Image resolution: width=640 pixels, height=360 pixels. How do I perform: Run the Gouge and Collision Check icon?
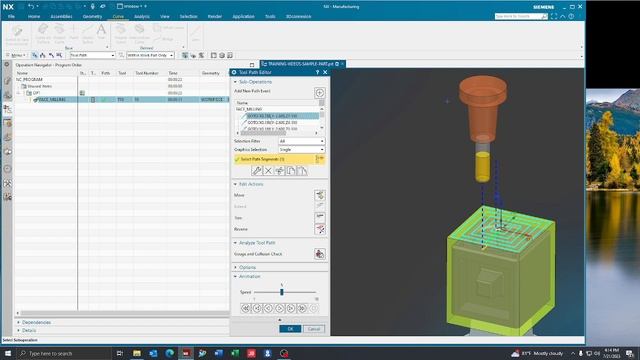click(320, 254)
